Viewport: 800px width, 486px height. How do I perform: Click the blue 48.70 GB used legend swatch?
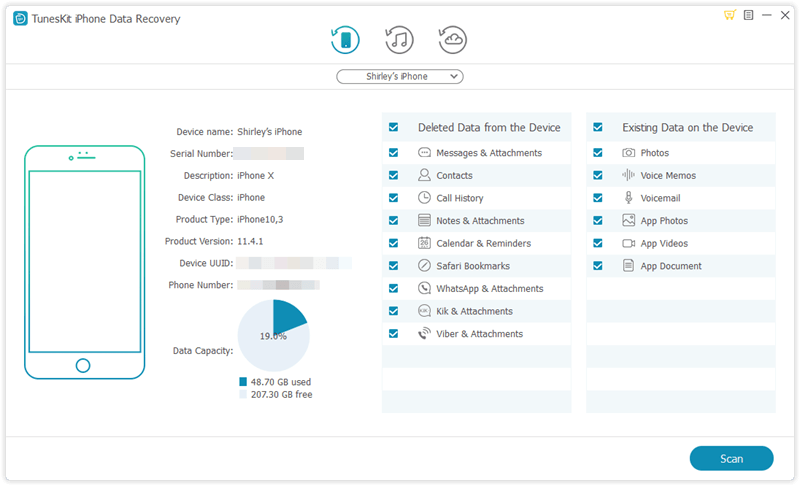click(243, 382)
